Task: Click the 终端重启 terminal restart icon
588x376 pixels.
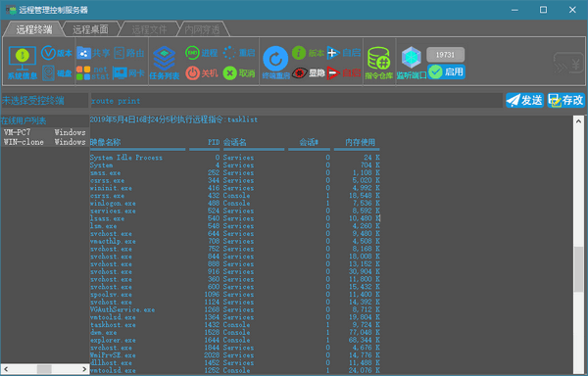Action: tap(275, 63)
